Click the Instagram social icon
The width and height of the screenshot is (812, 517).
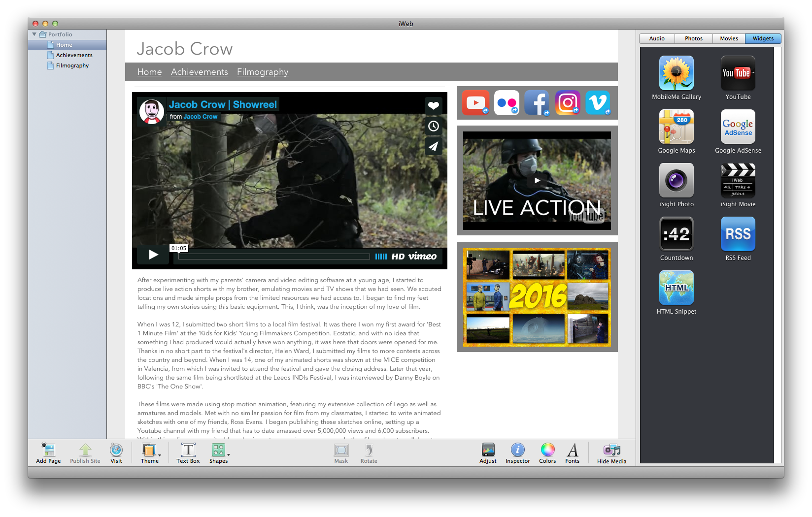point(568,102)
